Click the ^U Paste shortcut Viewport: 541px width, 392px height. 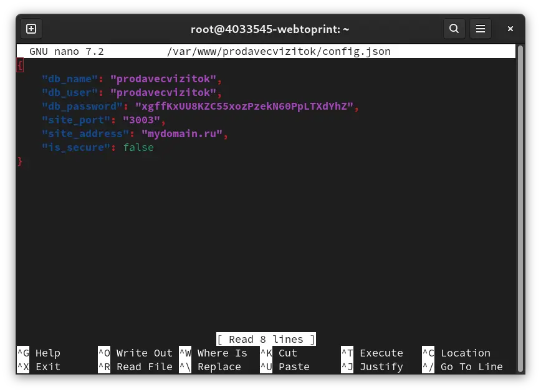click(285, 367)
